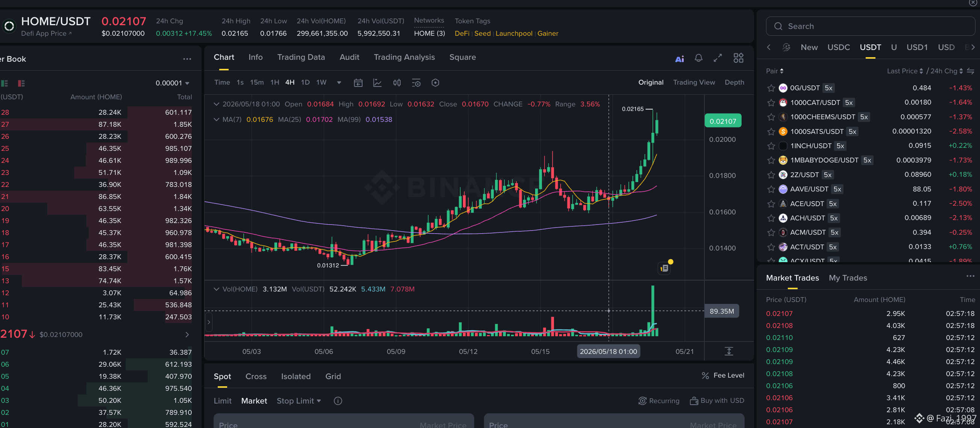Show the sell-only order book view icon
This screenshot has width=980, height=428.
pyautogui.click(x=21, y=83)
